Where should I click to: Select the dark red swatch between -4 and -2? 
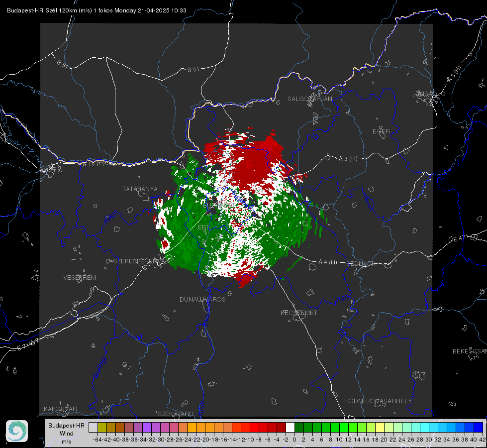pyautogui.click(x=281, y=428)
